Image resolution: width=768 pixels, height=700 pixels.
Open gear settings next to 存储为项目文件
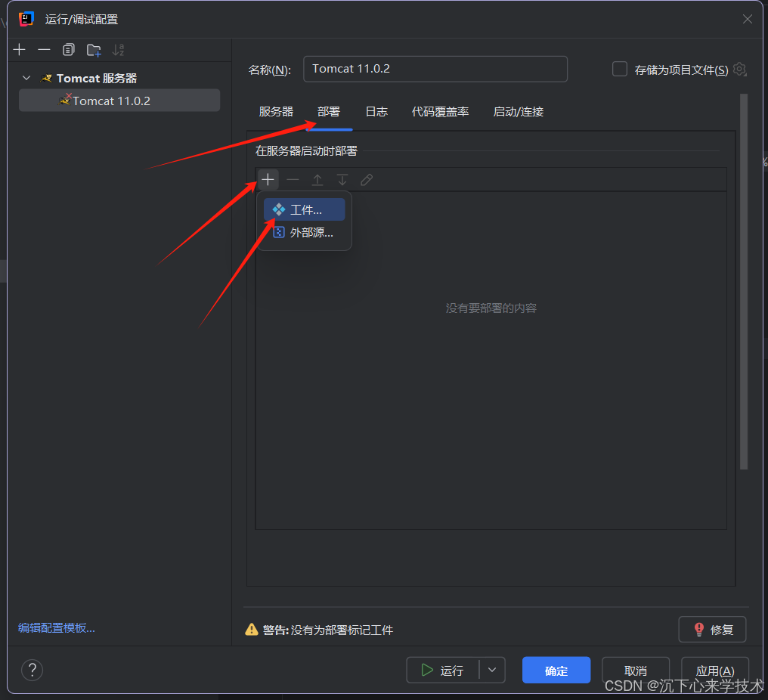[x=739, y=69]
